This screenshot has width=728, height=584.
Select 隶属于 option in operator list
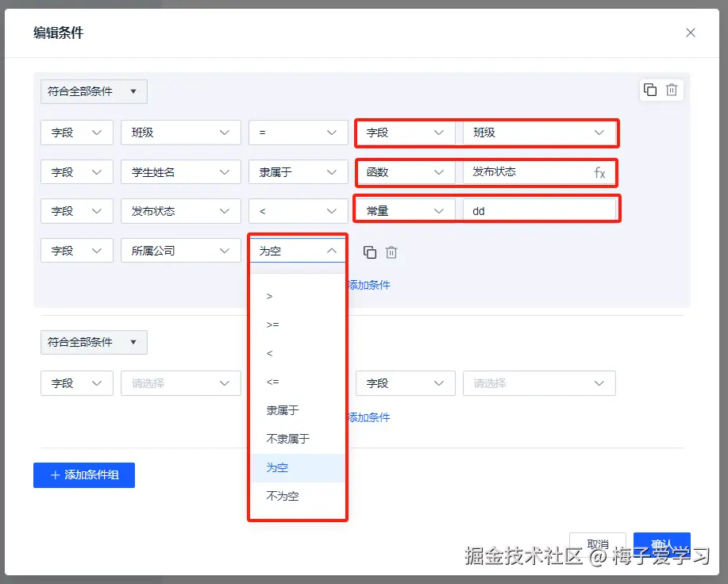point(298,410)
